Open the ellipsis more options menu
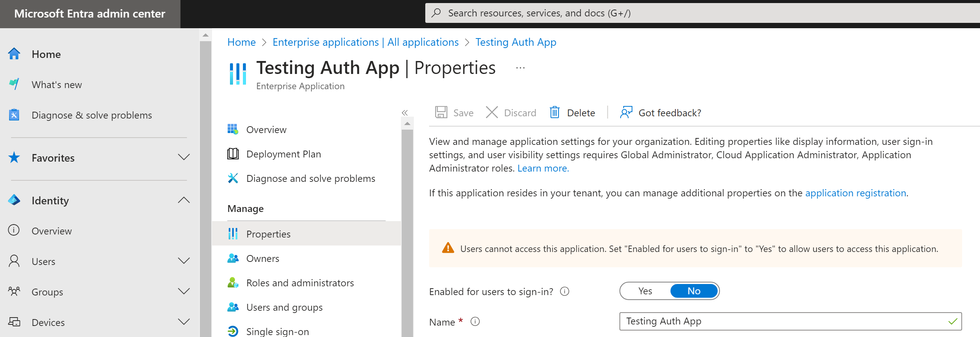This screenshot has height=337, width=980. [520, 68]
